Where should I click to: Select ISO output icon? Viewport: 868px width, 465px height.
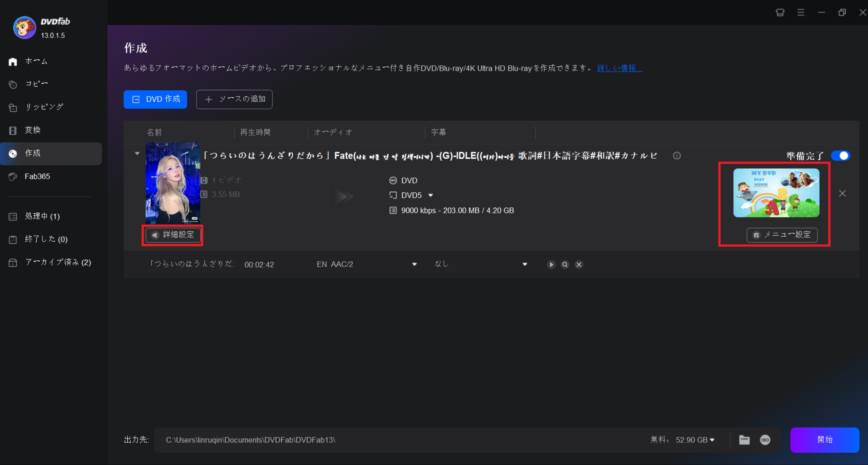coord(765,440)
